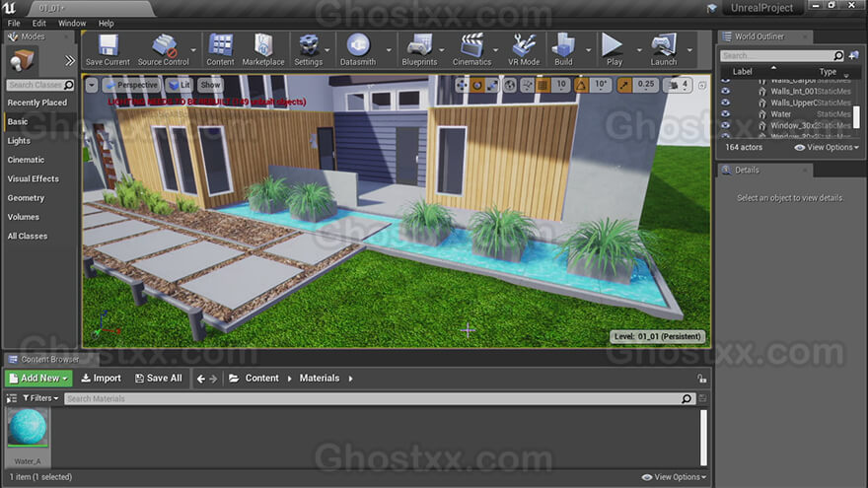Select the scale gizmo in the viewport bar
Image resolution: width=868 pixels, height=488 pixels.
coord(491,85)
